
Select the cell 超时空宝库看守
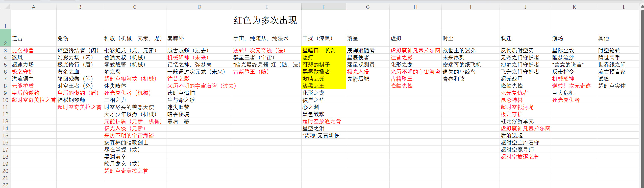(x=525, y=143)
